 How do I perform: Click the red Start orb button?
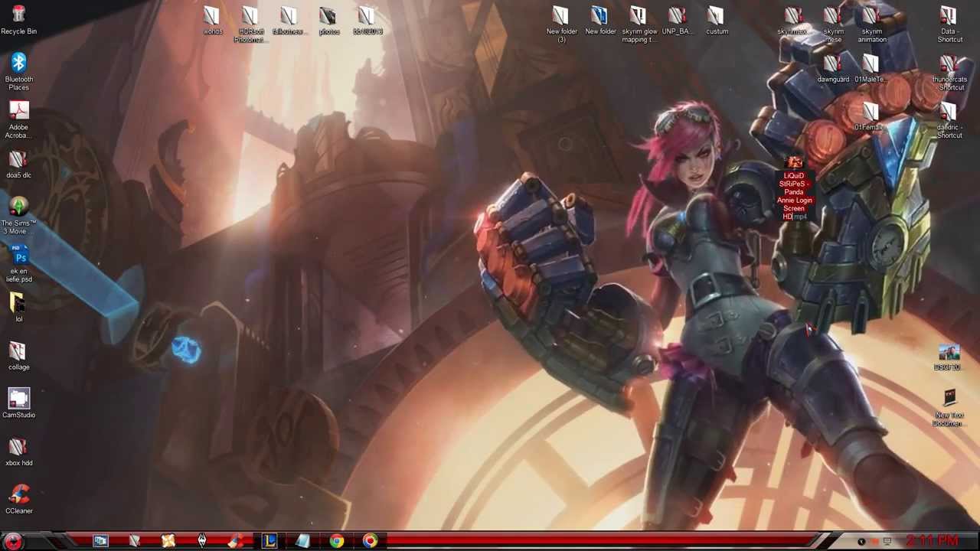click(x=13, y=541)
